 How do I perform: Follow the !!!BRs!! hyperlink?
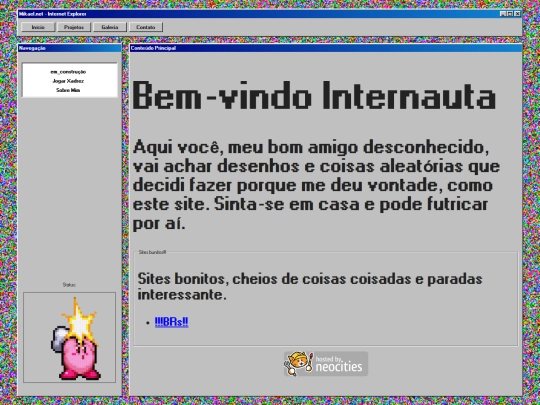(x=172, y=322)
